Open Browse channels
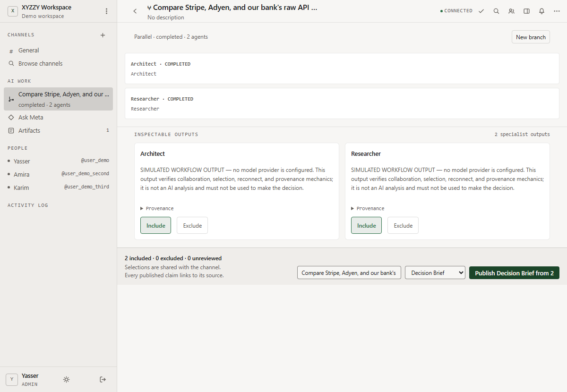The width and height of the screenshot is (567, 392). [58, 64]
